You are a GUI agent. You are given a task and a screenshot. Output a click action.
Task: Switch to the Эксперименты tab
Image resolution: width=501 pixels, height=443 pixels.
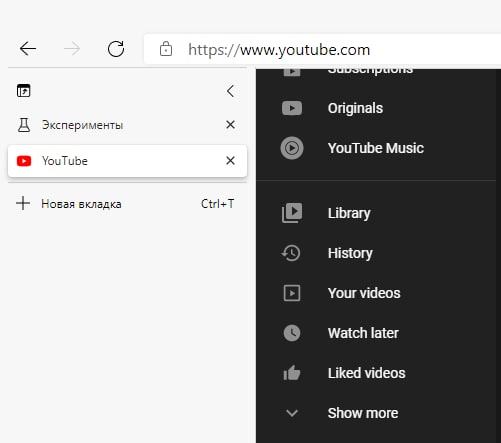coord(127,125)
